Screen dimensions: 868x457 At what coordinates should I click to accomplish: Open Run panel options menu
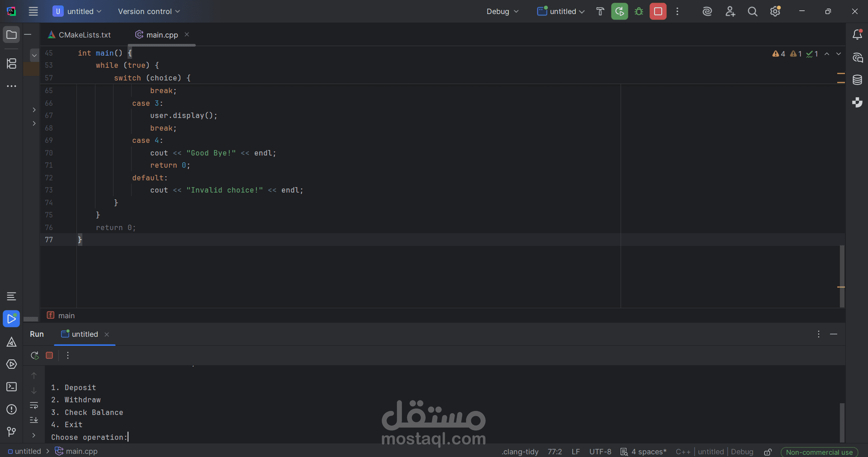tap(819, 334)
